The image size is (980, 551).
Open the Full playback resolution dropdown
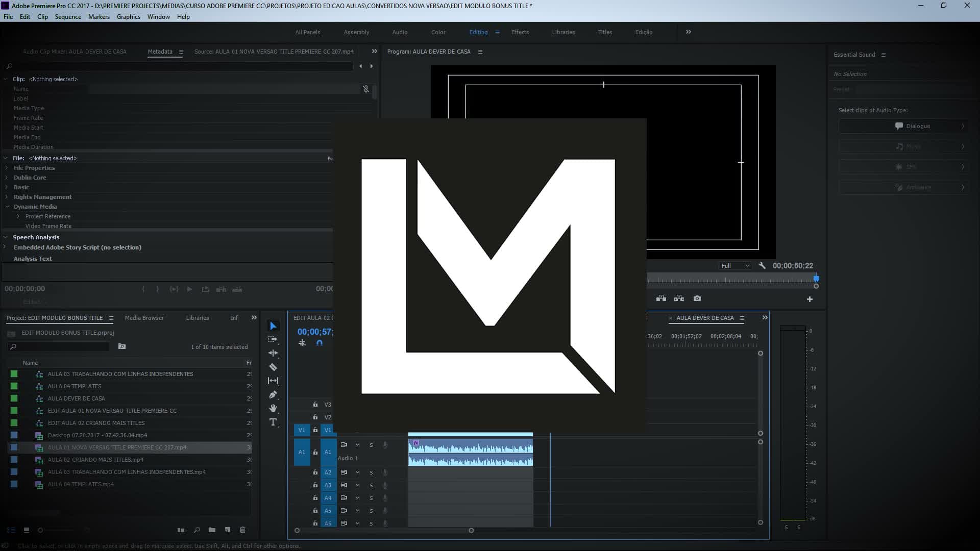coord(735,266)
